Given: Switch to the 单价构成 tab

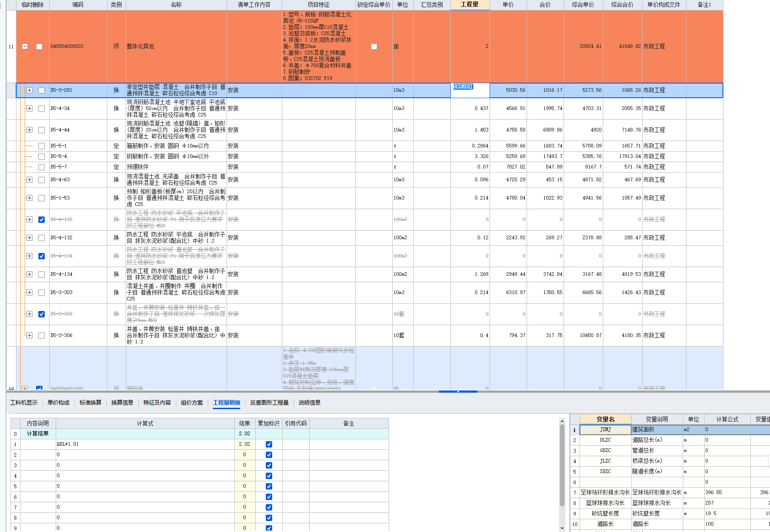Looking at the screenshot, I should (x=58, y=403).
